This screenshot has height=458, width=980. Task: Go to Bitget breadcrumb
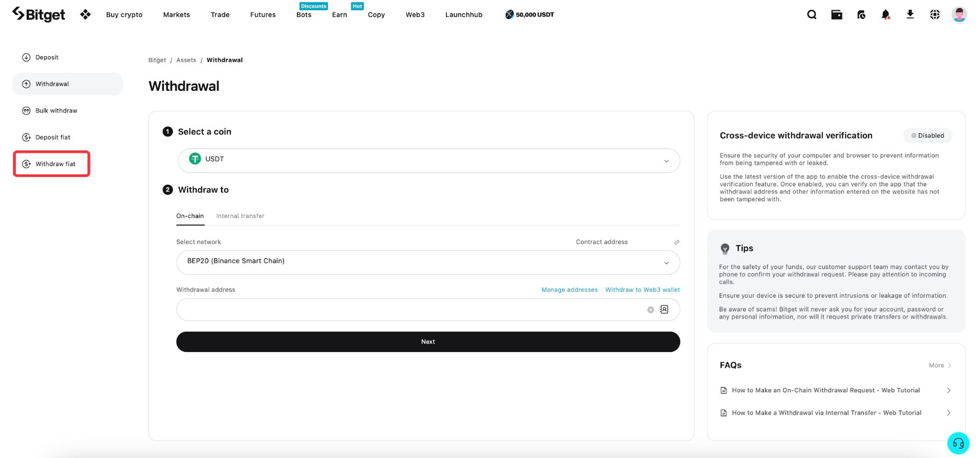(157, 60)
